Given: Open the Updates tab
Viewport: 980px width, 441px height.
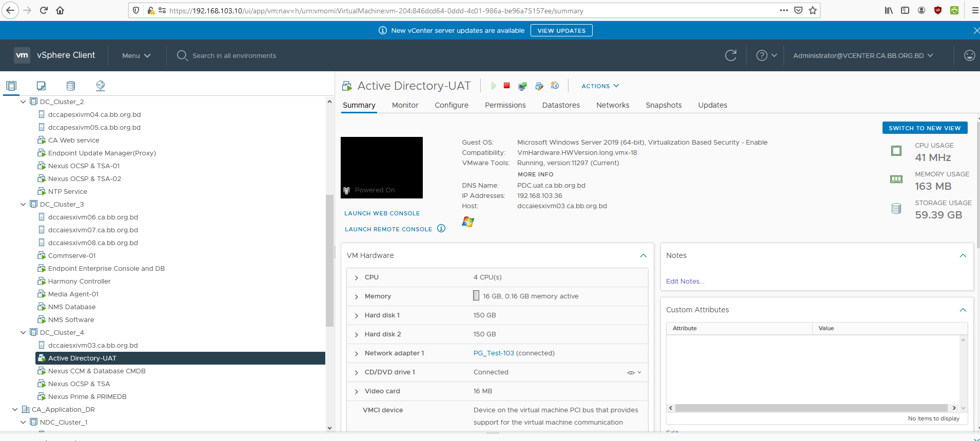Looking at the screenshot, I should click(713, 105).
